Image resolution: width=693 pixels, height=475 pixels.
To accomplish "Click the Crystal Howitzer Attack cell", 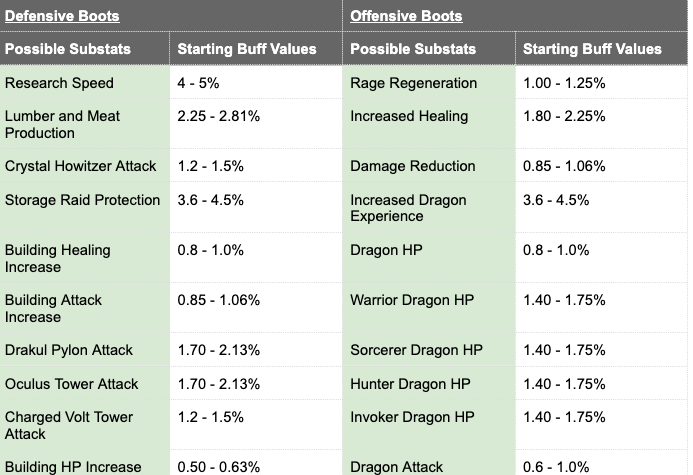I will pyautogui.click(x=85, y=165).
